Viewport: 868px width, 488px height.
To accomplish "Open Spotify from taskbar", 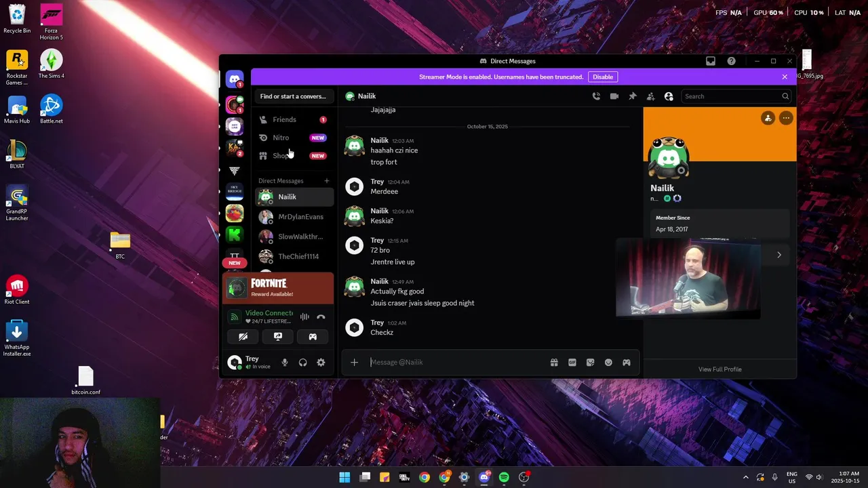I will tap(504, 477).
